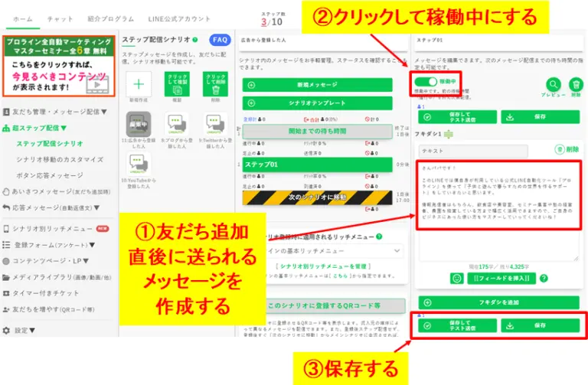588x385 pixels.
Task: Click the 複製 copy scenario icon
Action: (177, 84)
